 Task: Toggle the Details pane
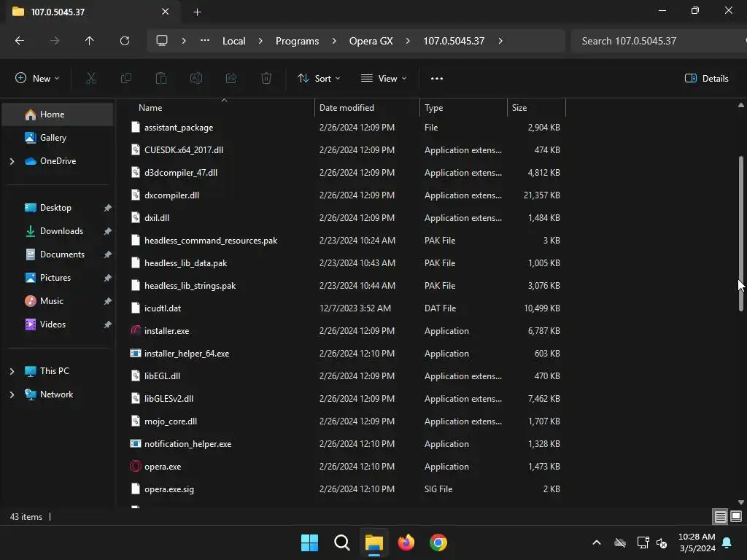(x=706, y=79)
